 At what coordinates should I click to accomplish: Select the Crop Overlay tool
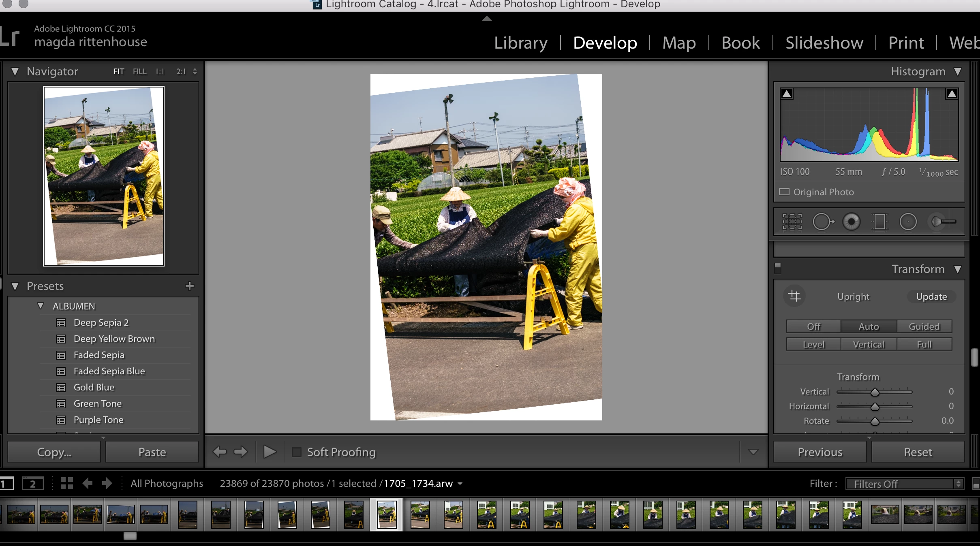(x=792, y=222)
